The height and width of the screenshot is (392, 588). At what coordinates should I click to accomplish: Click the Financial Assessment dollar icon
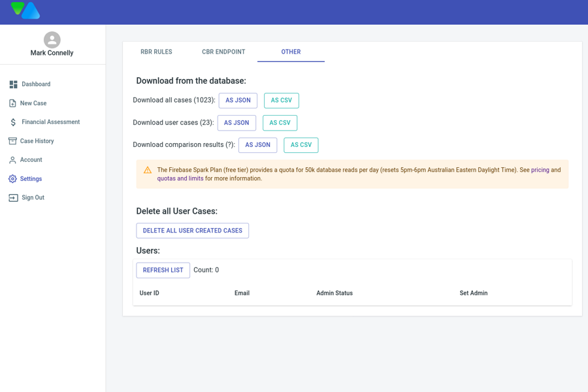click(x=13, y=122)
